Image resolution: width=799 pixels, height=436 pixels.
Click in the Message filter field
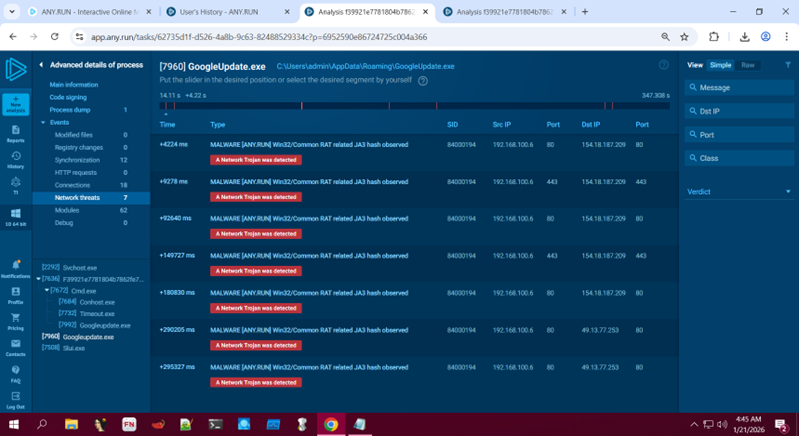[739, 88]
